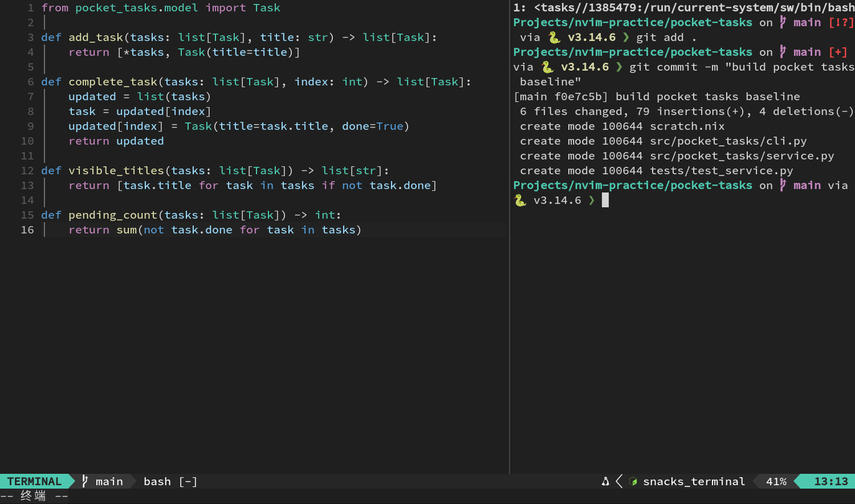Screen dimensions: 855x504
Task: Click the 13:13 cursor position indicator
Action: pyautogui.click(x=830, y=481)
